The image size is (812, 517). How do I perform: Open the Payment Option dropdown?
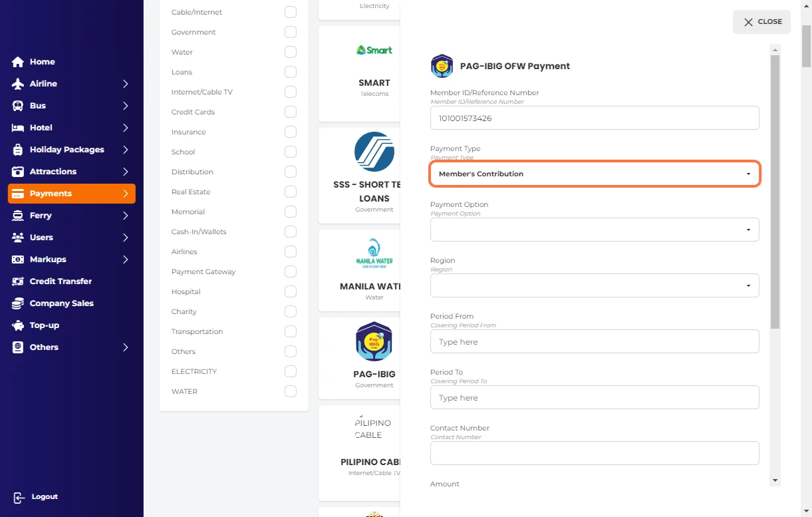(595, 230)
